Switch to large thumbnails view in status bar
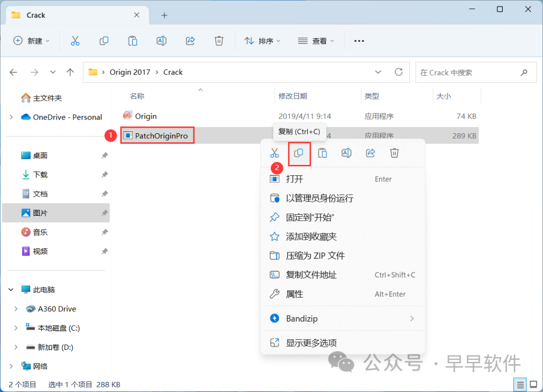 point(533,384)
